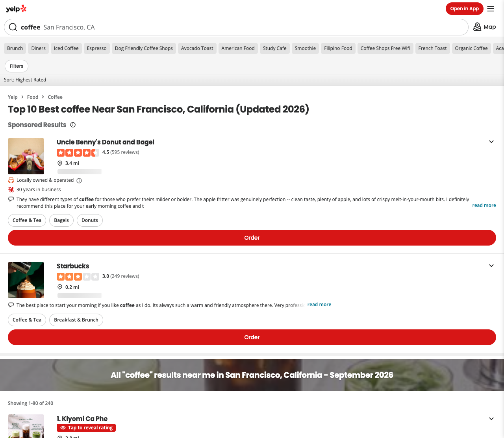Screen dimensions: 504x438
Task: Select Coffee Shops Free Wifi chip
Action: 385,48
